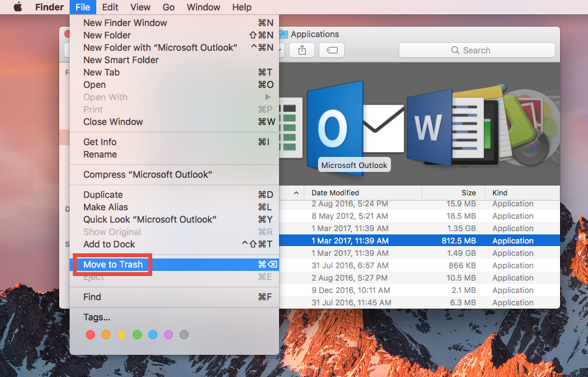Expand the Open With submenu arrow
The image size is (588, 377).
point(269,96)
